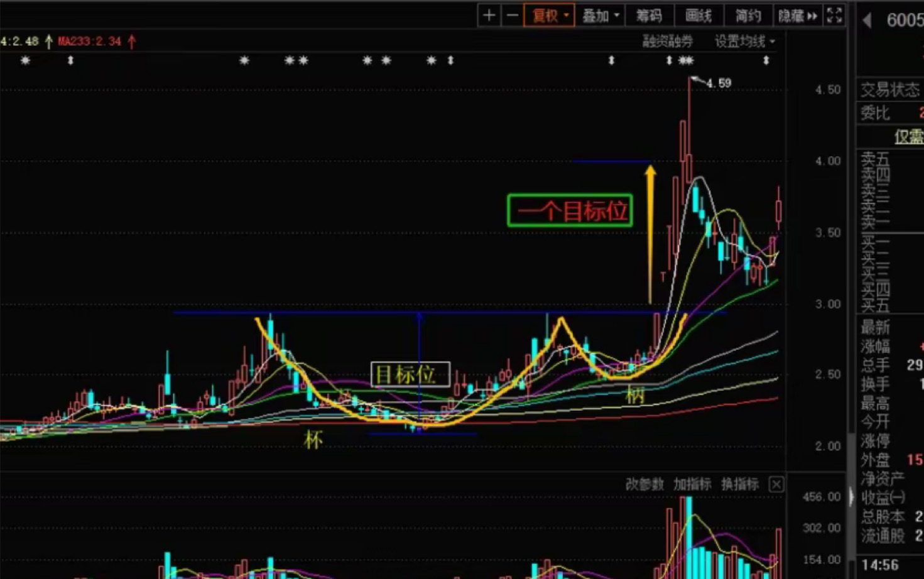Click the 净资产 net assets row

click(x=891, y=479)
